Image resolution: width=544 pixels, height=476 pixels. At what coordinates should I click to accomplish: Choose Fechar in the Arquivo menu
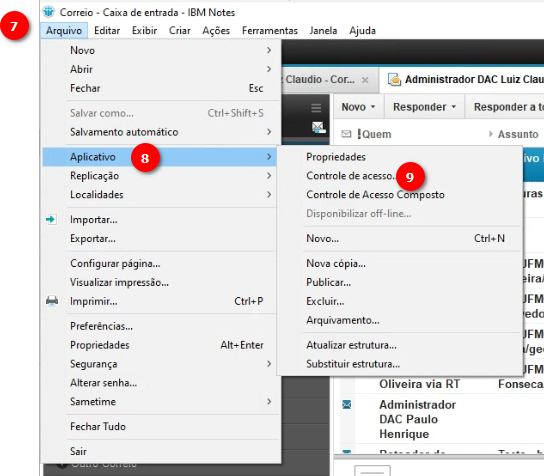click(160, 88)
